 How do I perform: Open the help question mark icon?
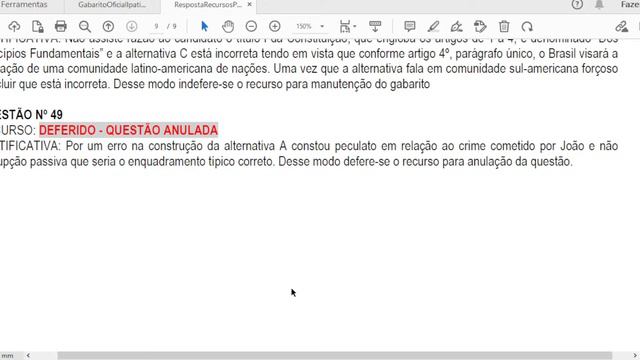577,4
